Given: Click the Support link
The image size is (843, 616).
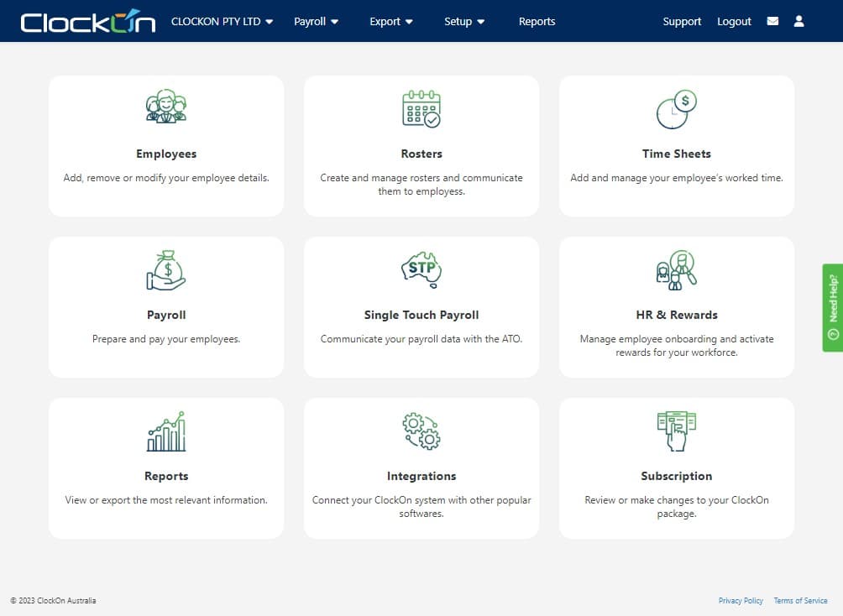Looking at the screenshot, I should point(682,22).
